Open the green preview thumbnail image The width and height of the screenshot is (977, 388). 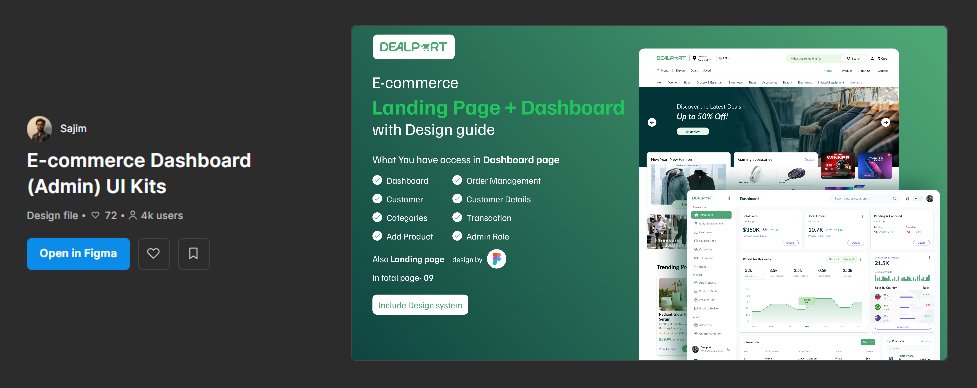[649, 192]
